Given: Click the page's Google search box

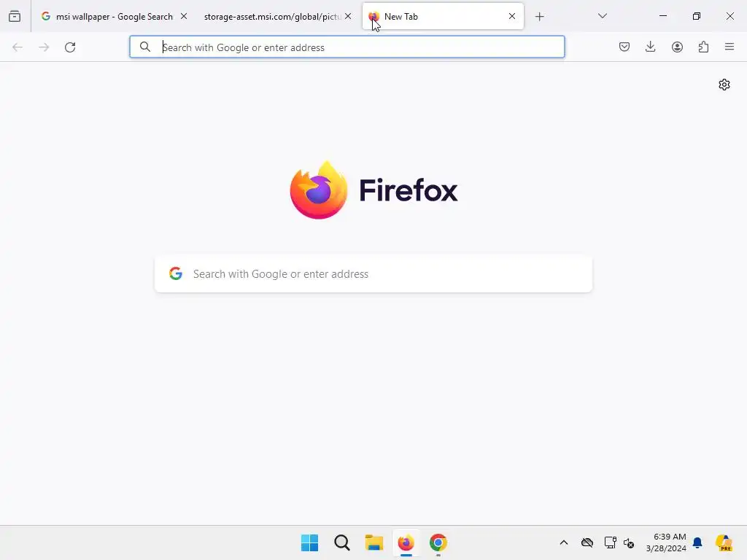Looking at the screenshot, I should (x=373, y=274).
